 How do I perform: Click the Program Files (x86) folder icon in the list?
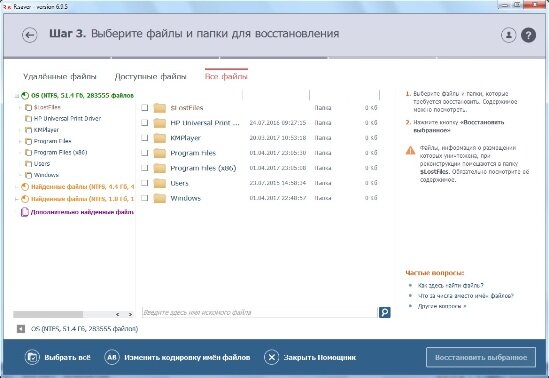point(160,168)
